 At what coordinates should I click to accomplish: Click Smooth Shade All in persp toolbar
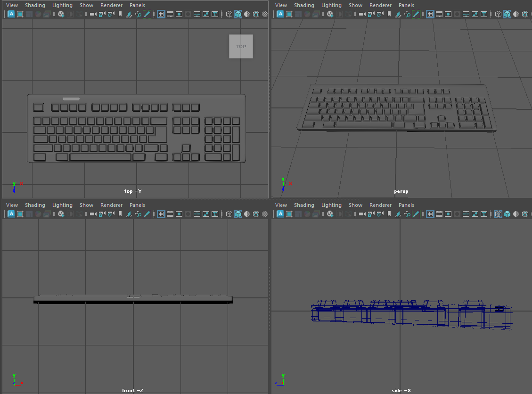507,14
